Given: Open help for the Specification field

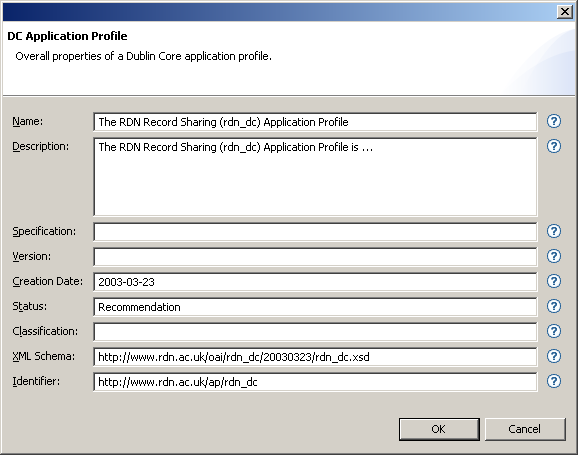Looking at the screenshot, I should tap(554, 231).
